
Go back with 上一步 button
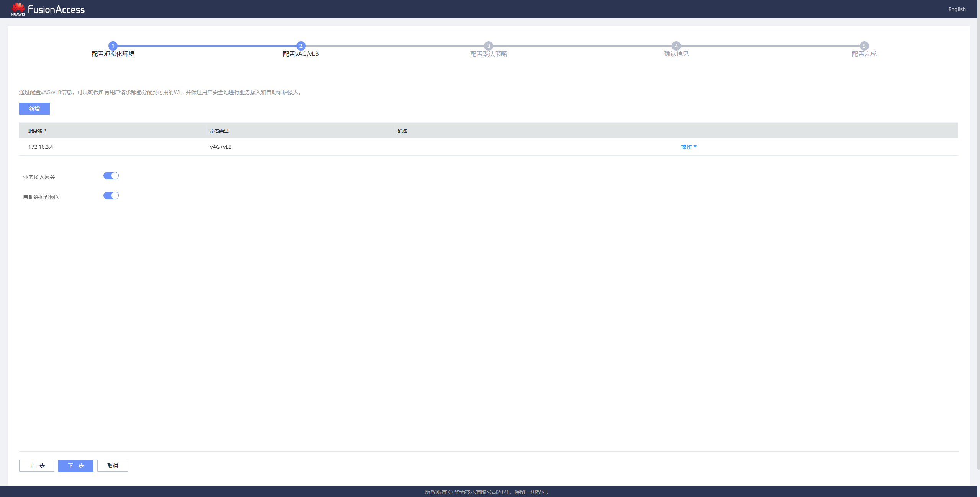pyautogui.click(x=37, y=466)
